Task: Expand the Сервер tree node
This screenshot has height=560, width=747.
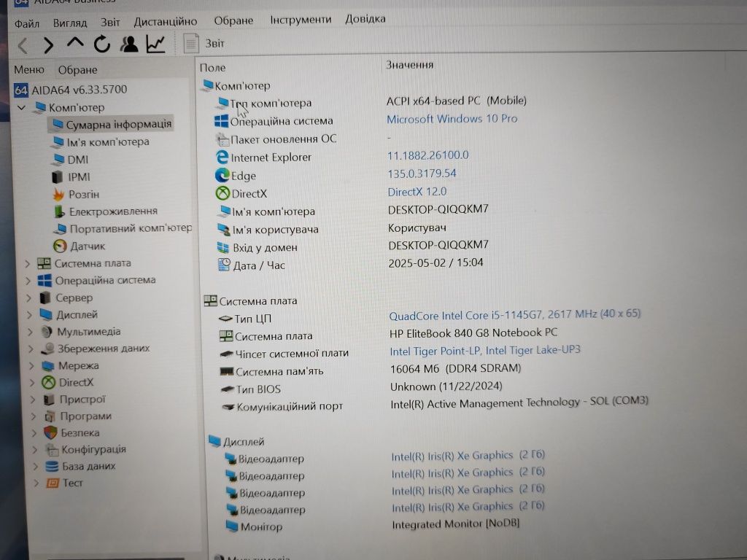Action: point(29,298)
